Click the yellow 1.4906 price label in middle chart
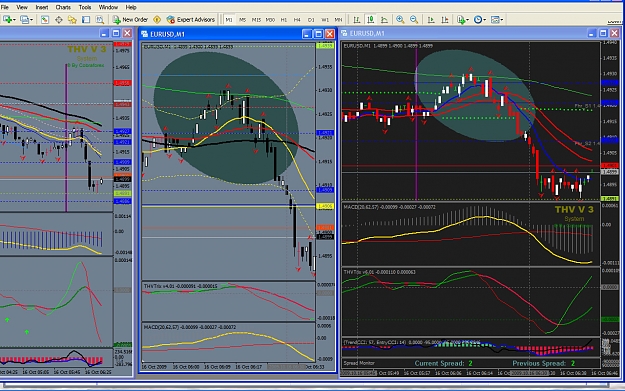This screenshot has width=625, height=391. 325,206
